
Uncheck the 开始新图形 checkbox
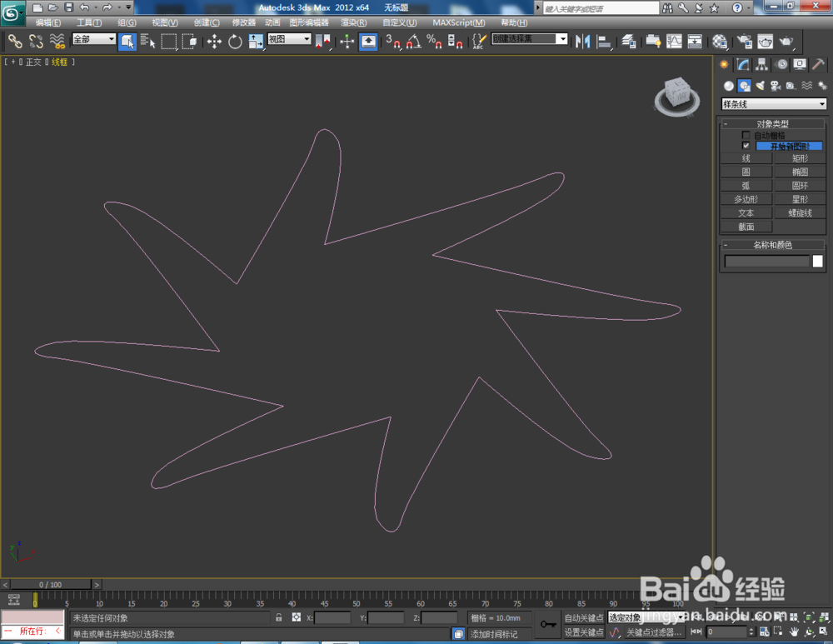tap(746, 145)
